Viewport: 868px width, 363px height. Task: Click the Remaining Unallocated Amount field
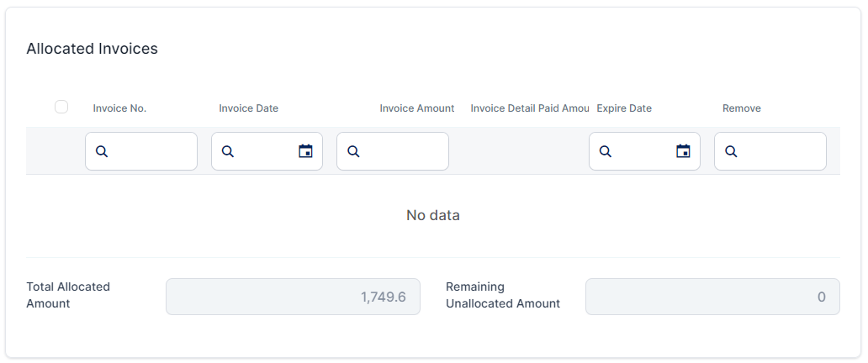click(712, 297)
